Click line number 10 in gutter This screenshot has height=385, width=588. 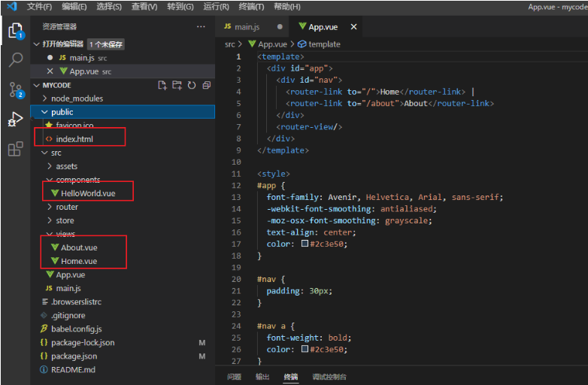pos(236,162)
